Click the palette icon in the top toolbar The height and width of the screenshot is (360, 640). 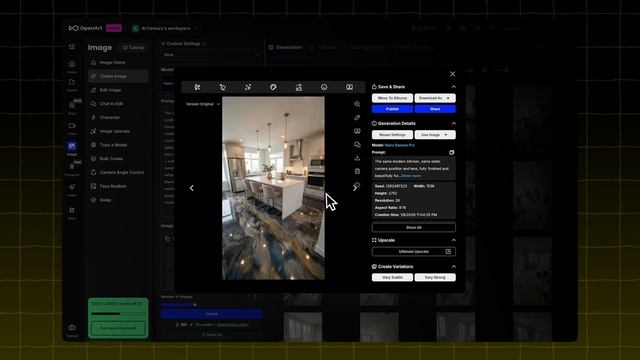[x=273, y=87]
